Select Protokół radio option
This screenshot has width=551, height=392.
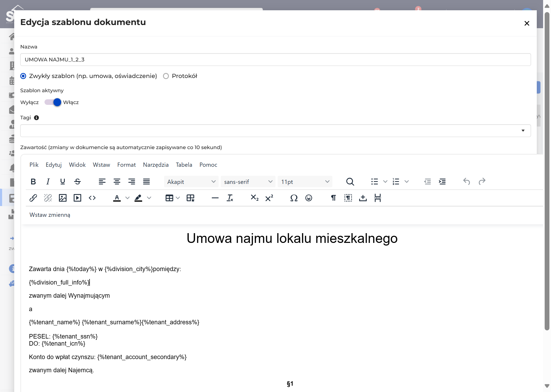[166, 76]
